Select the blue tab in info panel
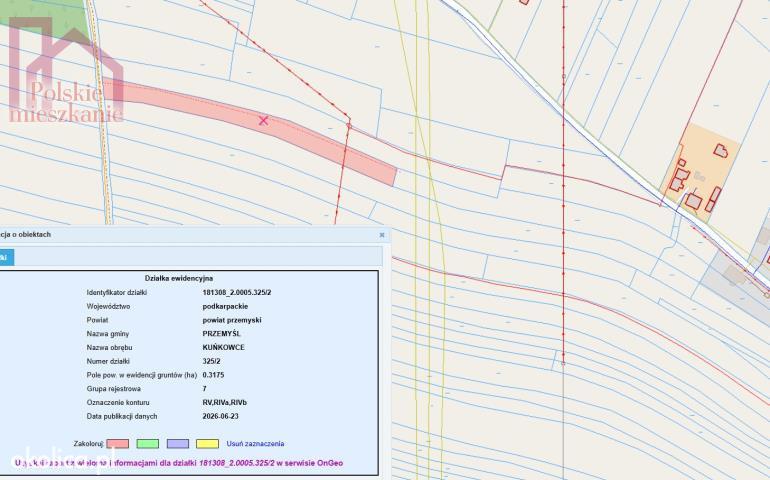Screen dimensions: 770x480 6,257
